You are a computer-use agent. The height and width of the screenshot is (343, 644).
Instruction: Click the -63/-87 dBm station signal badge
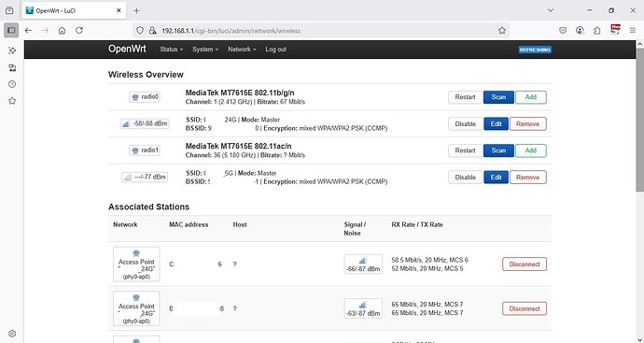(363, 308)
